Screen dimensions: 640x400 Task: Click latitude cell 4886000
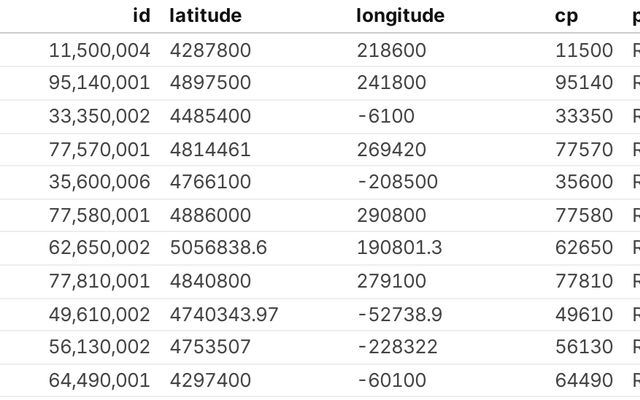210,215
